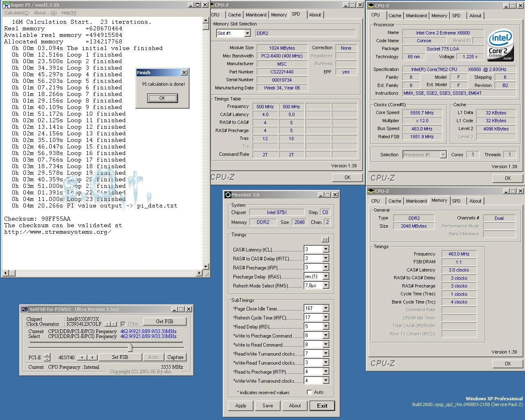Screen dimensions: 525x420
Task: Open the Write to Read Command dropdown
Action: tap(326, 345)
